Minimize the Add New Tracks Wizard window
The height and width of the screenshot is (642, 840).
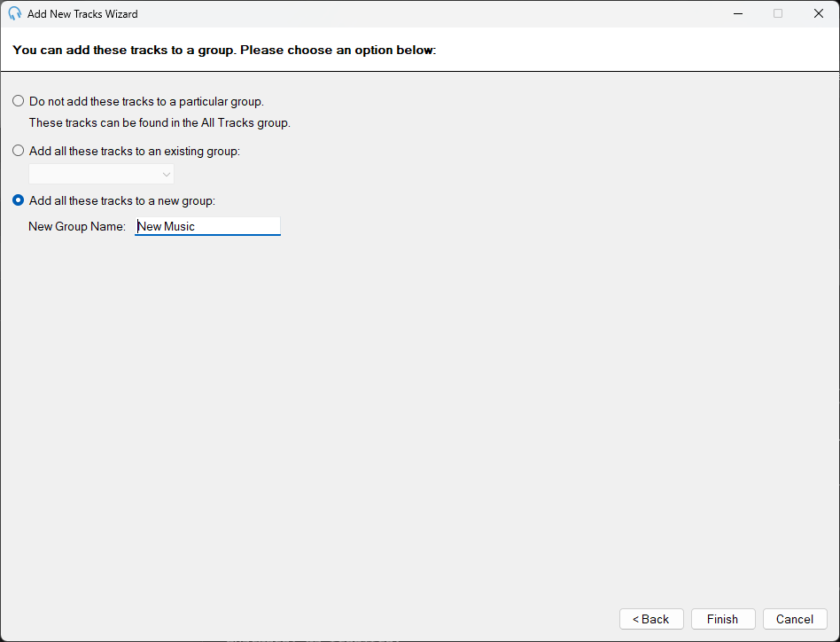tap(738, 14)
